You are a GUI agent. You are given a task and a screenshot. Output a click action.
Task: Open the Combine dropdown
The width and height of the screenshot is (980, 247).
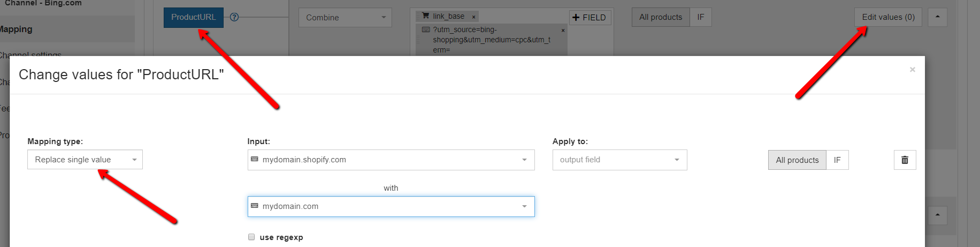click(x=345, y=17)
